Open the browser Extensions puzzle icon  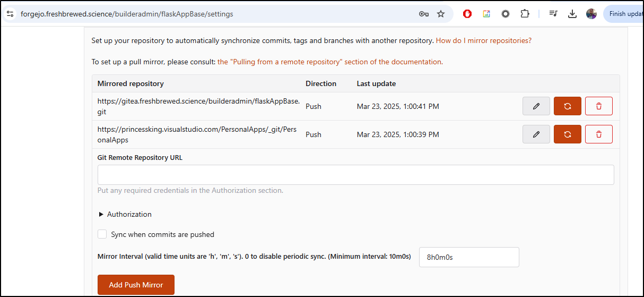pos(525,14)
